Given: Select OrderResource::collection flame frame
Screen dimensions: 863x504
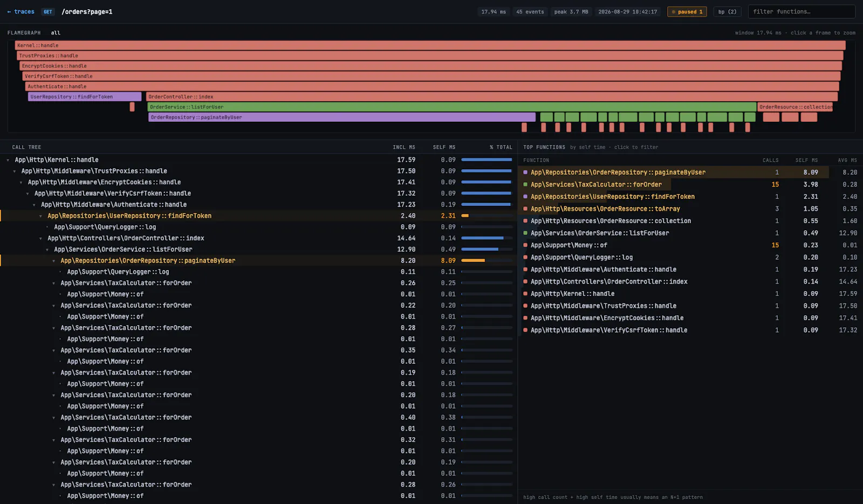Looking at the screenshot, I should pos(795,107).
